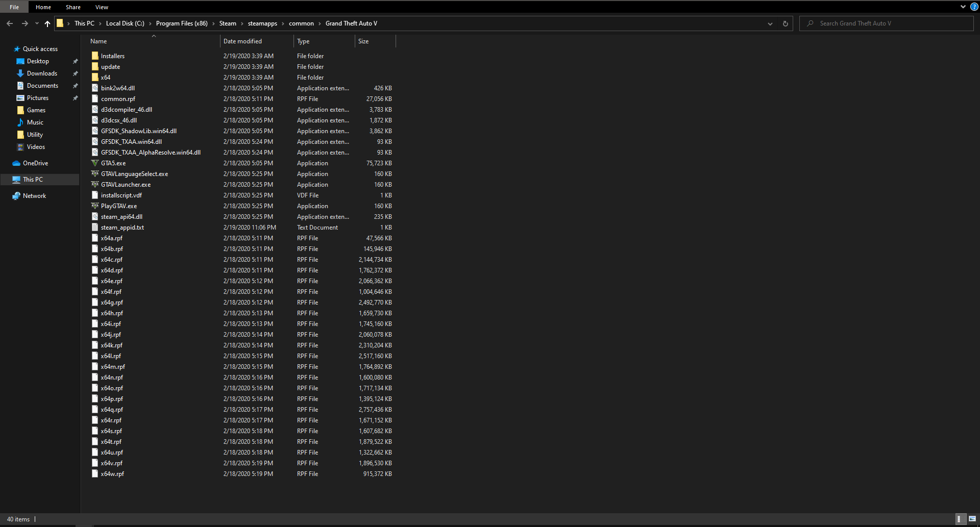
Task: Go up one folder level arrow
Action: click(47, 23)
